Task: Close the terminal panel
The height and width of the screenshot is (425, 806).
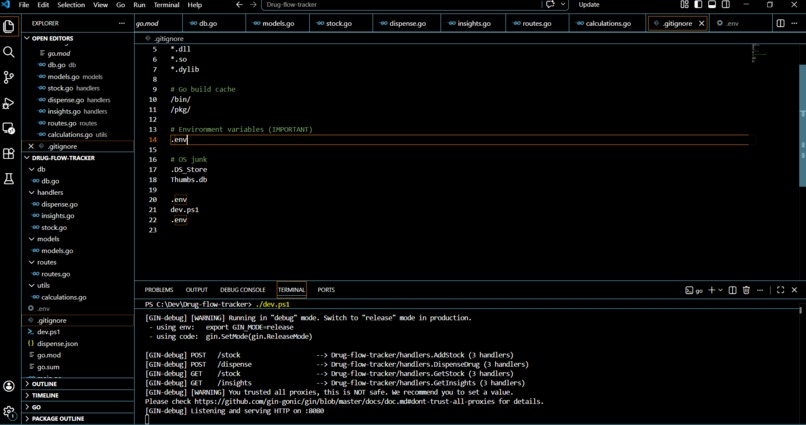Action: tap(794, 290)
